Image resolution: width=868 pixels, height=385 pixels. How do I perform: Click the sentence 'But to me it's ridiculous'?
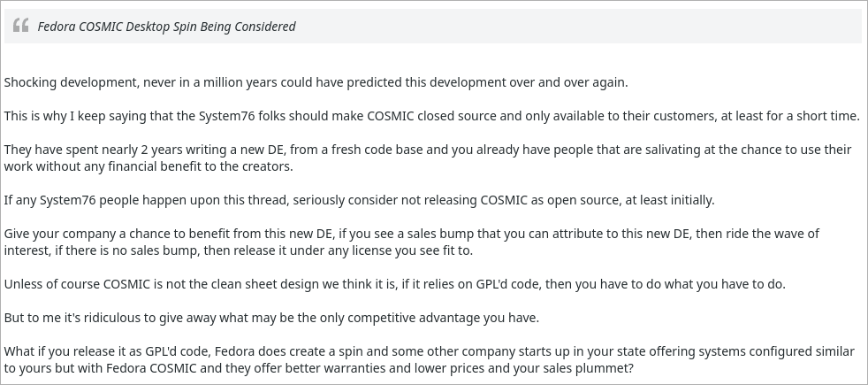[271, 318]
